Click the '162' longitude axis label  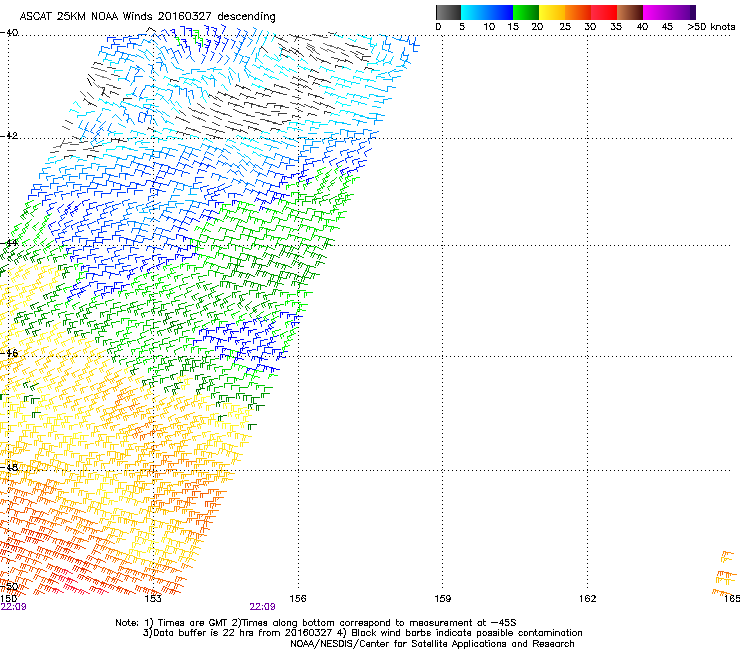(588, 599)
